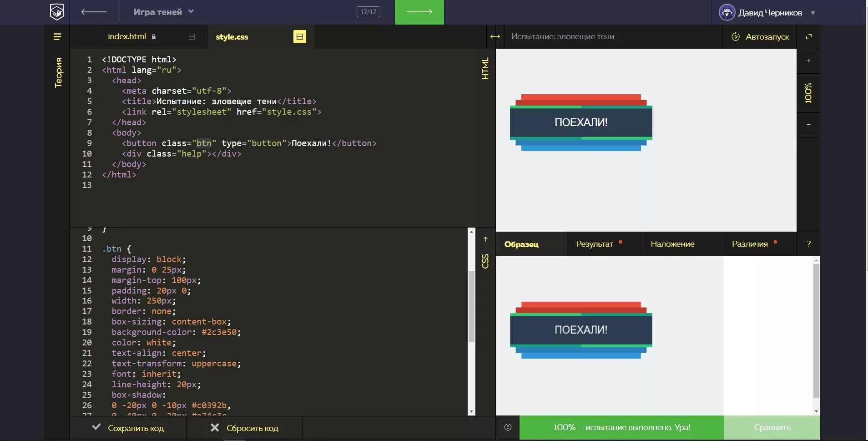This screenshot has width=868, height=441.
Task: Click the 100% zoom level indicator
Action: (808, 93)
